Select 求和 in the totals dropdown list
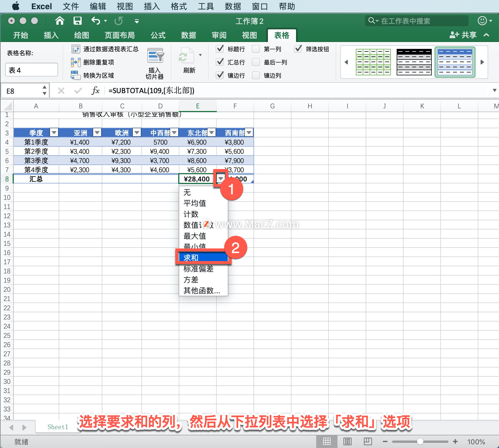Screen dimensions: 499x448 [203, 258]
